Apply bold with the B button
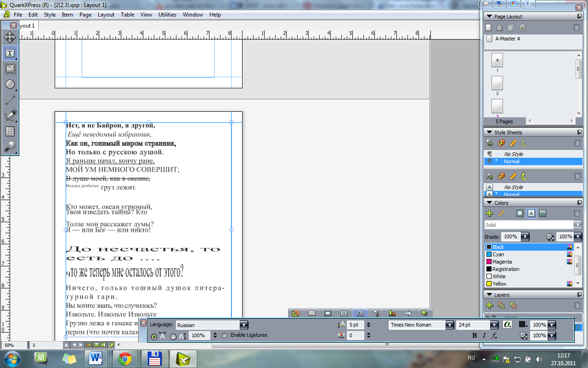Viewport: 588px width, 368px height. [x=475, y=335]
